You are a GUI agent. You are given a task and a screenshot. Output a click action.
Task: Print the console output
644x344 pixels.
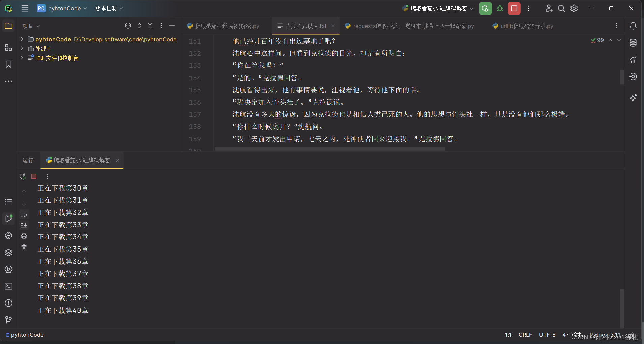pos(24,236)
